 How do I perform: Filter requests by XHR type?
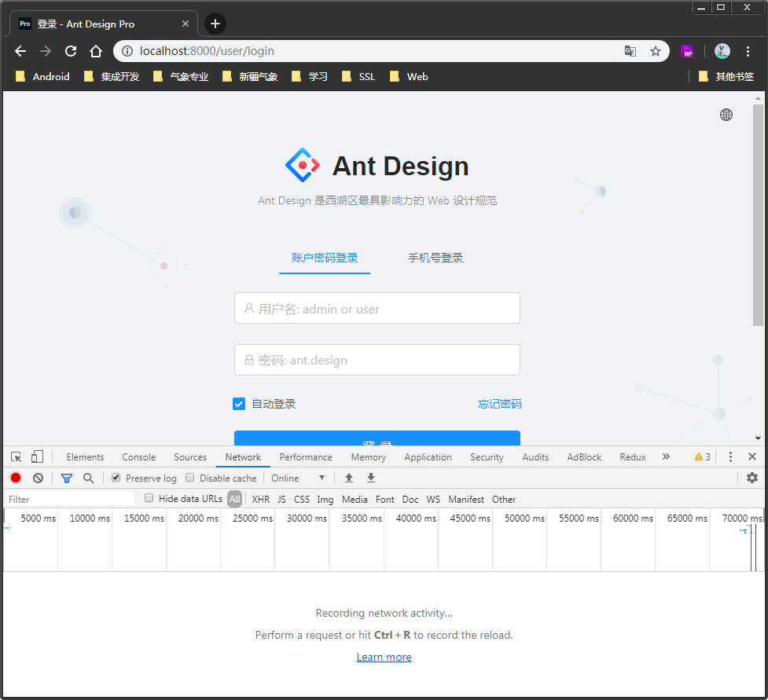260,499
